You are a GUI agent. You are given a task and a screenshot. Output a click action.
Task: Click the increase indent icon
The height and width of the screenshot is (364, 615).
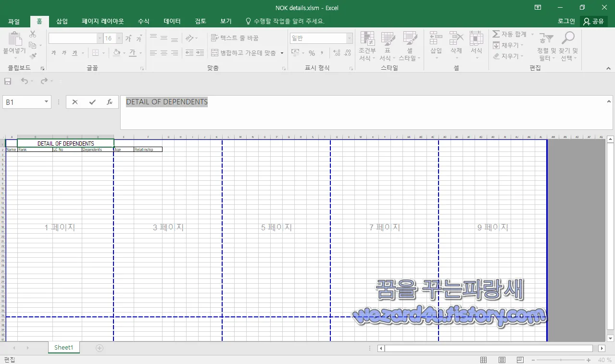click(200, 53)
